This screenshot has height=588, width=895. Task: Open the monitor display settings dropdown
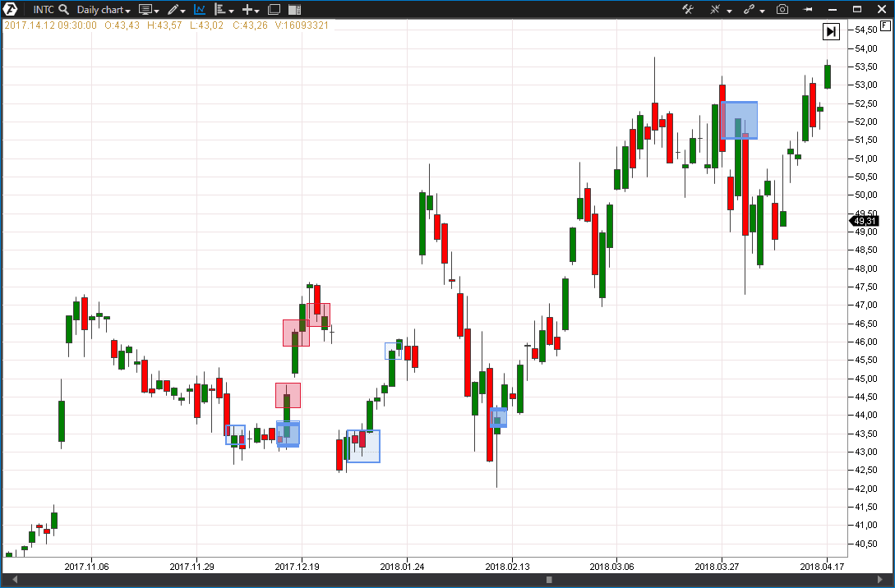(149, 10)
